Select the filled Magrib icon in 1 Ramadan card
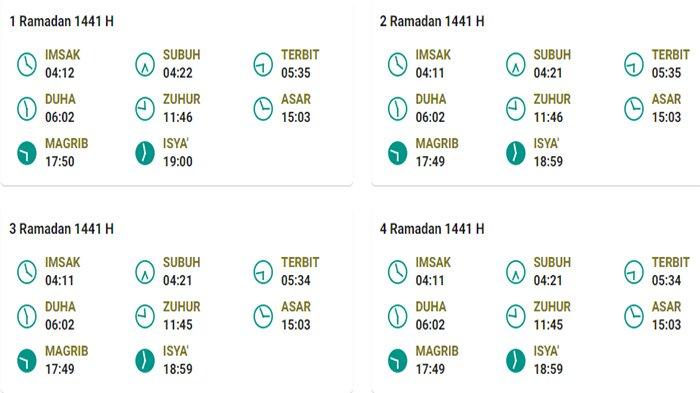The image size is (700, 393). 27,153
